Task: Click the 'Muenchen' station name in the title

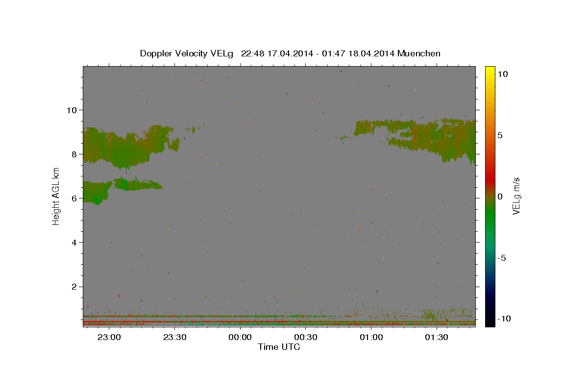Action: tap(419, 53)
